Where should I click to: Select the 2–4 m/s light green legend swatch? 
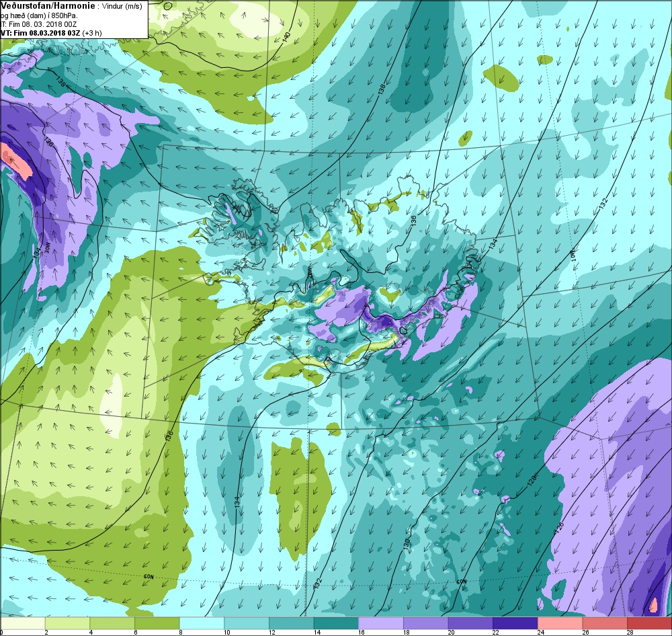point(67,623)
